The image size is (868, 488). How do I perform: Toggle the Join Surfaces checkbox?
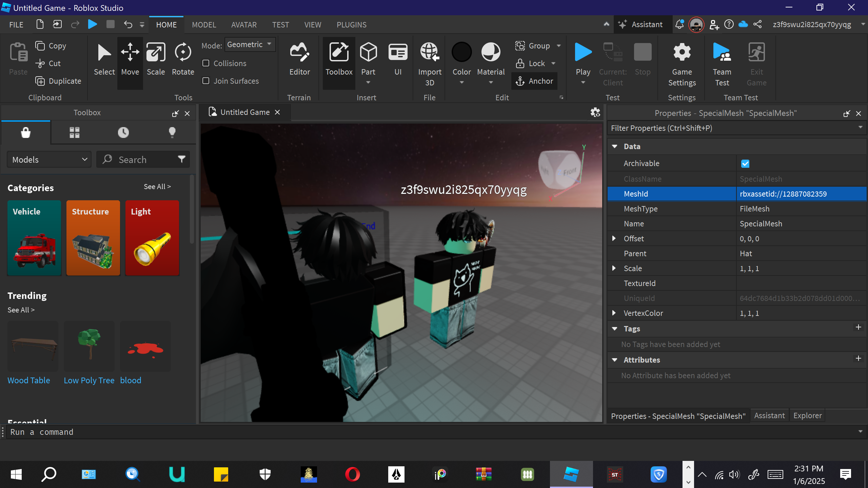[x=206, y=81]
